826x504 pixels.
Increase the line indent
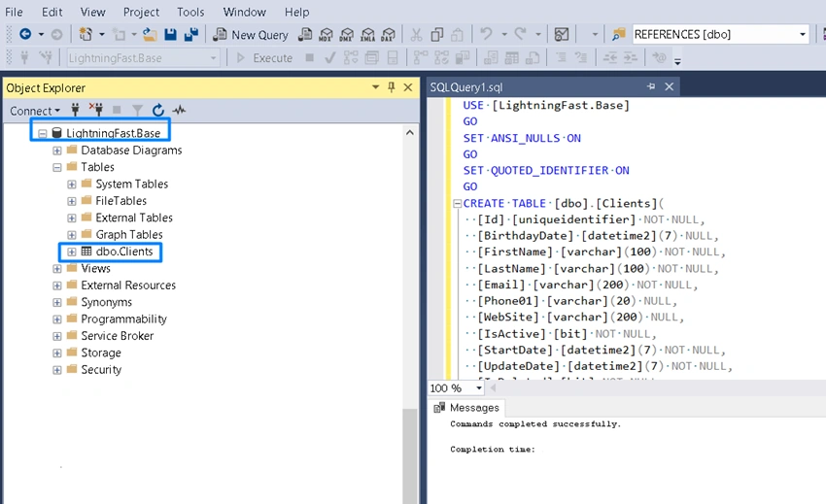point(631,57)
